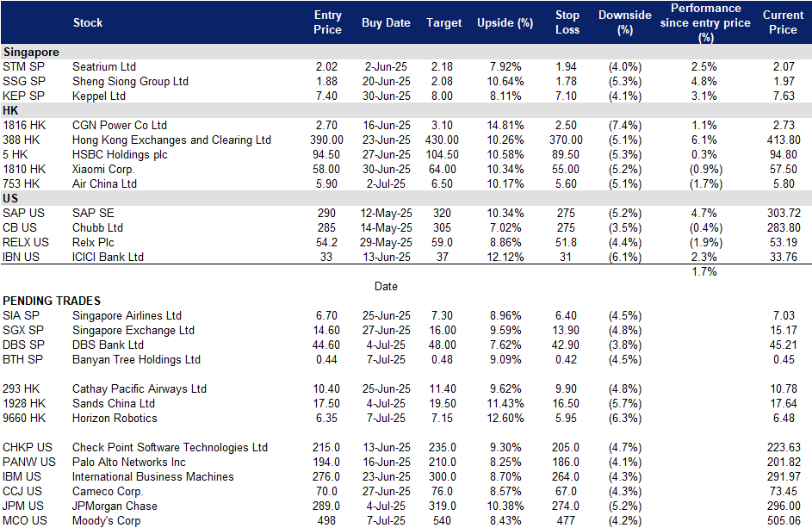Select the JPMorgan Chase stock name

115,506
